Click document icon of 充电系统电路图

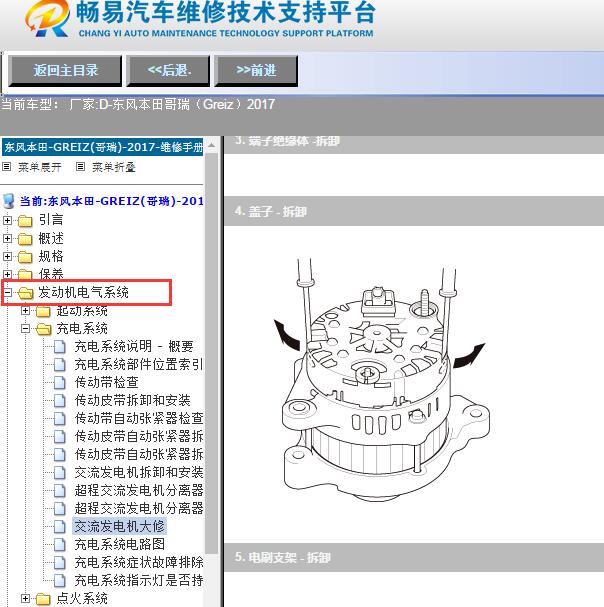tap(60, 545)
